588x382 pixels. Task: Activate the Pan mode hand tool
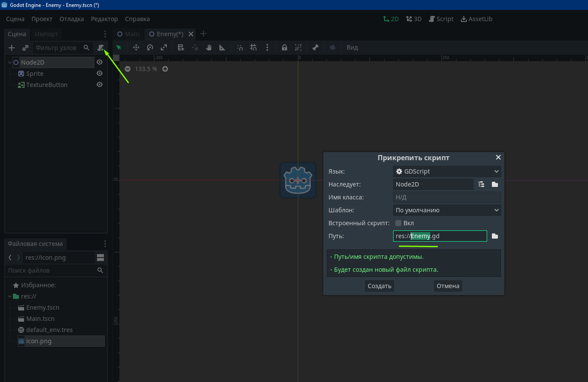click(209, 47)
